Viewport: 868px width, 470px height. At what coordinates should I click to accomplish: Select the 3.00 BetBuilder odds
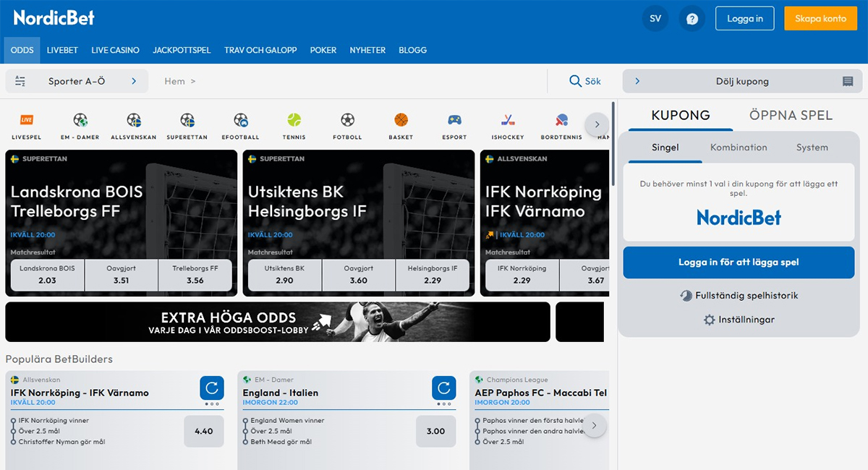(436, 431)
